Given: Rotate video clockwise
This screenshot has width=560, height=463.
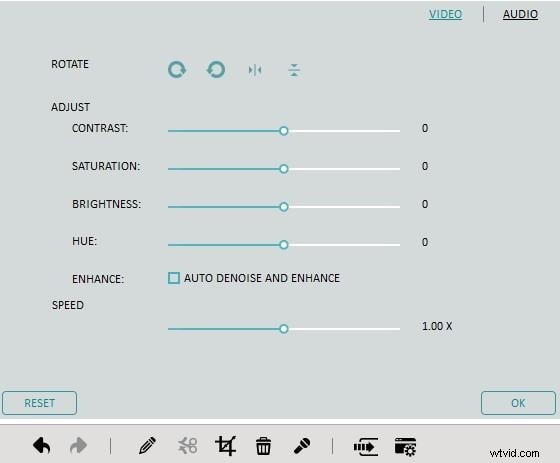Looking at the screenshot, I should coord(177,70).
